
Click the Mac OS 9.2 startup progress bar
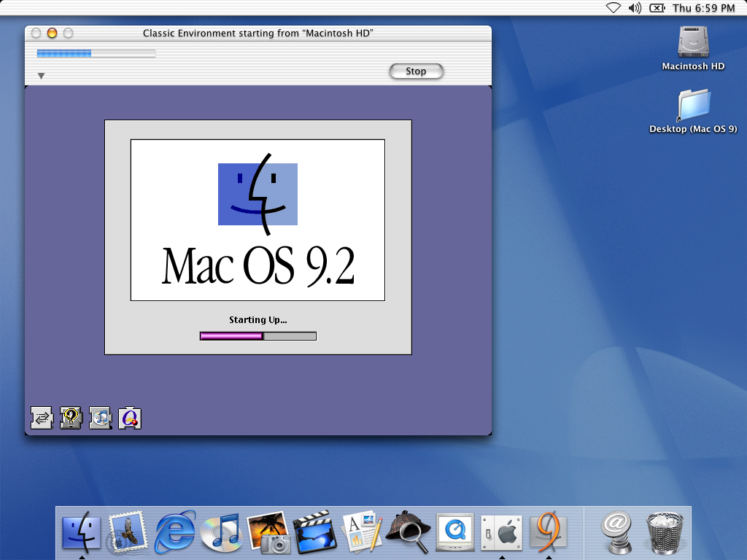click(258, 336)
